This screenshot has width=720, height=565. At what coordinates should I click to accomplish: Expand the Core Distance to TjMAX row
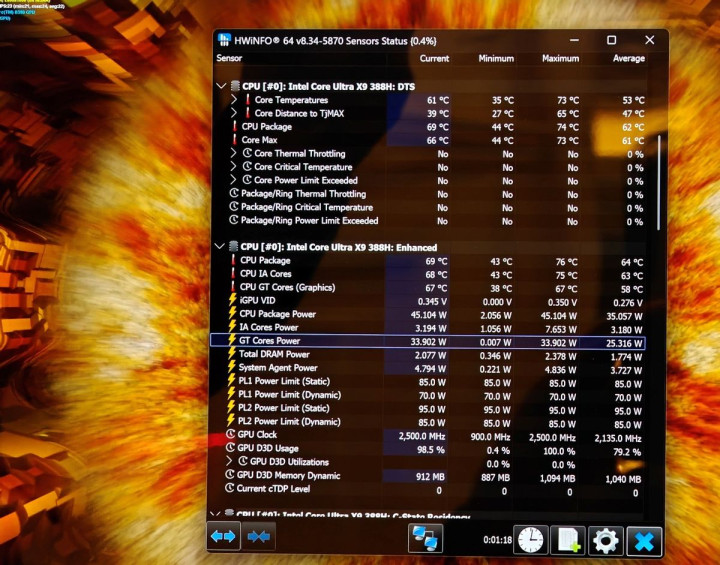[x=234, y=113]
